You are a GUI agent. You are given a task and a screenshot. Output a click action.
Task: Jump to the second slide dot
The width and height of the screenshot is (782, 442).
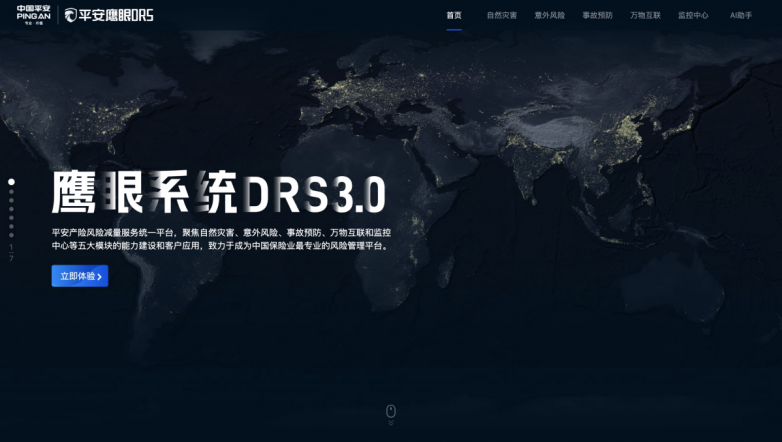(x=12, y=191)
